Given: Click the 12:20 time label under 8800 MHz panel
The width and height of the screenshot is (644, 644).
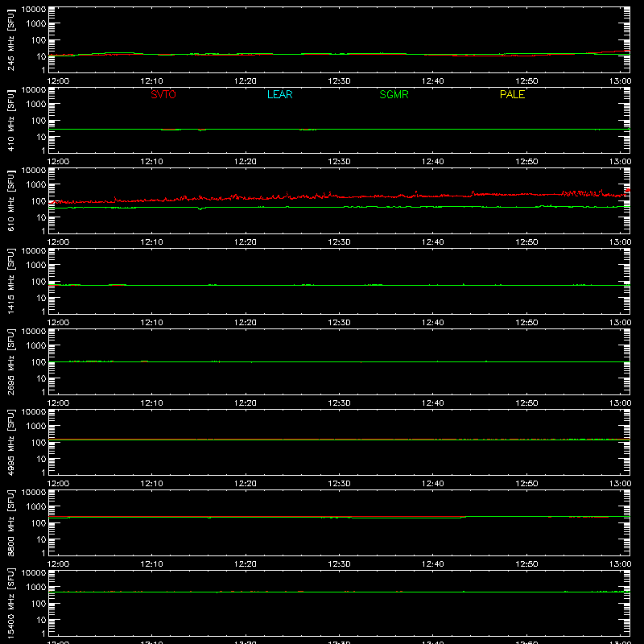Looking at the screenshot, I should click(x=246, y=564).
